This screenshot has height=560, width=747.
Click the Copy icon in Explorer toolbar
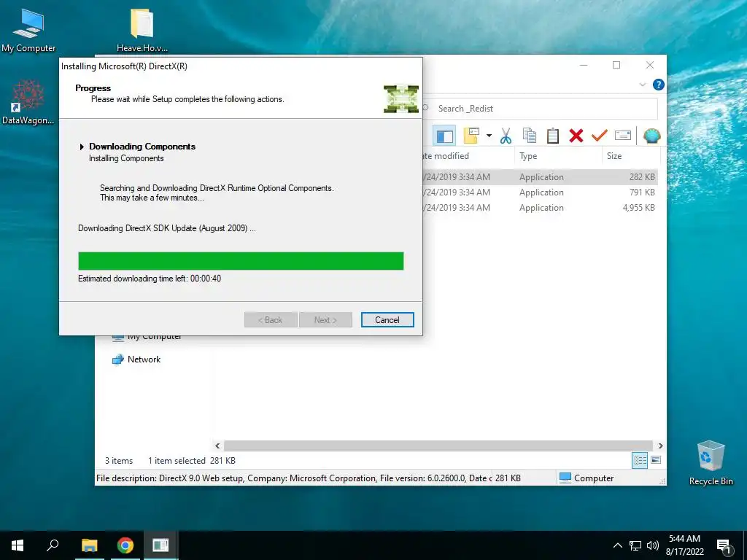click(x=530, y=136)
